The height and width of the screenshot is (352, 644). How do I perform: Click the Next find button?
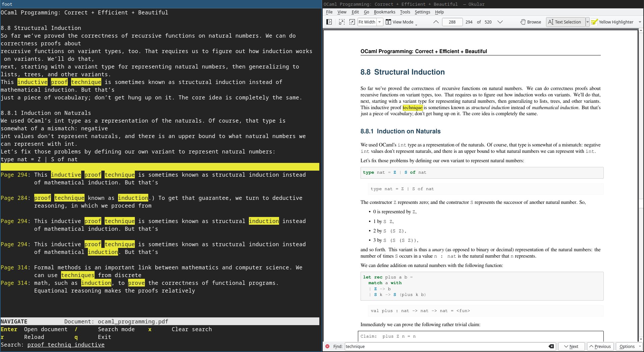[x=571, y=346]
